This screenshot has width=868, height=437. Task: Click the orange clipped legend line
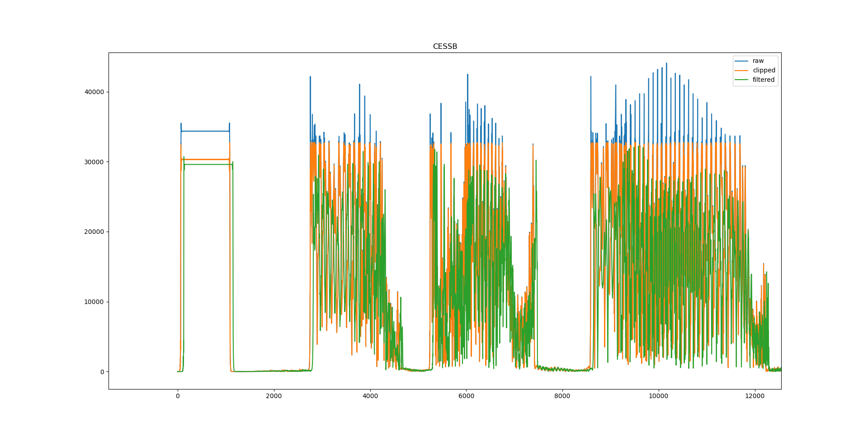click(742, 71)
